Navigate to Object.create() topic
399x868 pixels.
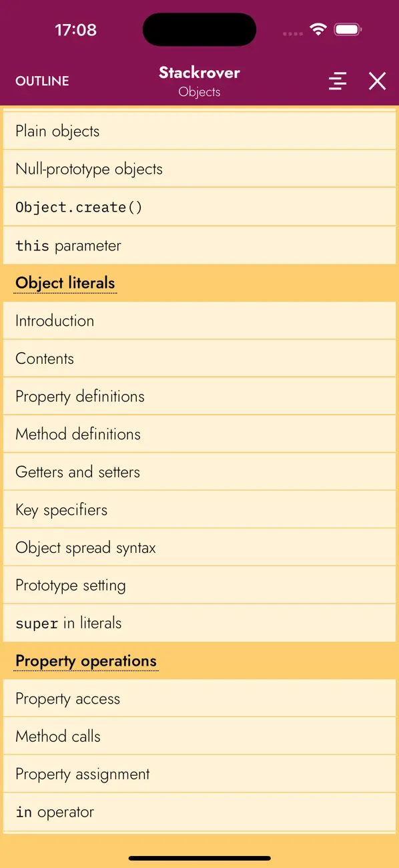coord(78,207)
